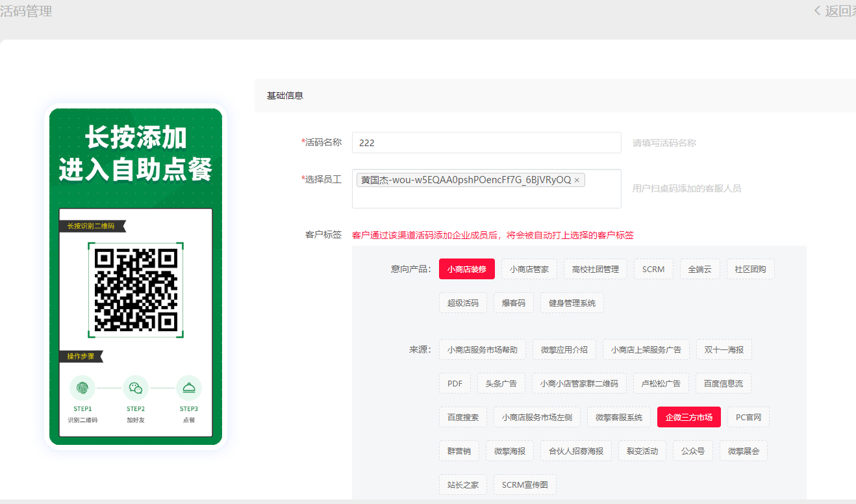Image resolution: width=856 pixels, height=504 pixels.
Task: Click the 活码名称 input field
Action: coord(486,143)
